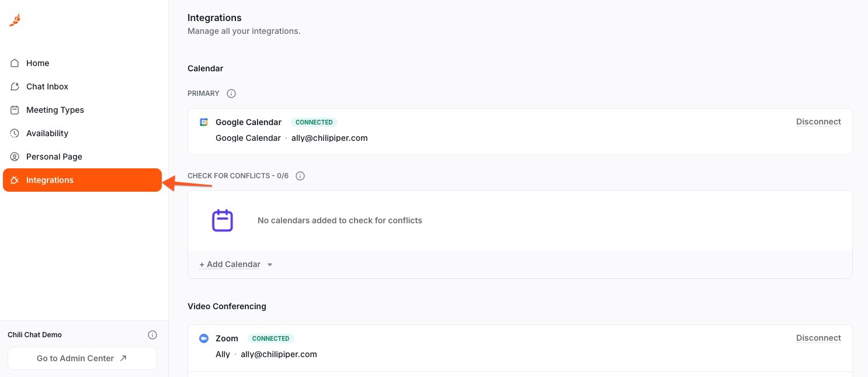Select Integrations in the sidebar
The width and height of the screenshot is (868, 377).
[x=82, y=180]
